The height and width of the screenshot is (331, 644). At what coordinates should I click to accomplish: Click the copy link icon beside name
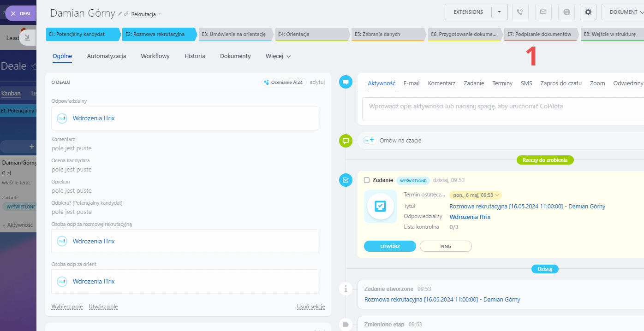[x=126, y=14]
